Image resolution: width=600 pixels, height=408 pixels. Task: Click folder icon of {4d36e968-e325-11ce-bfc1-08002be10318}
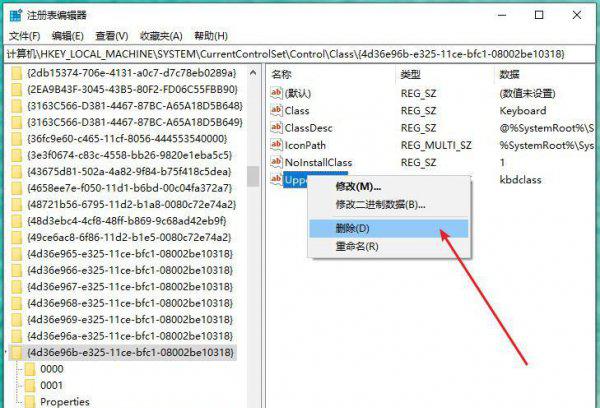click(16, 303)
